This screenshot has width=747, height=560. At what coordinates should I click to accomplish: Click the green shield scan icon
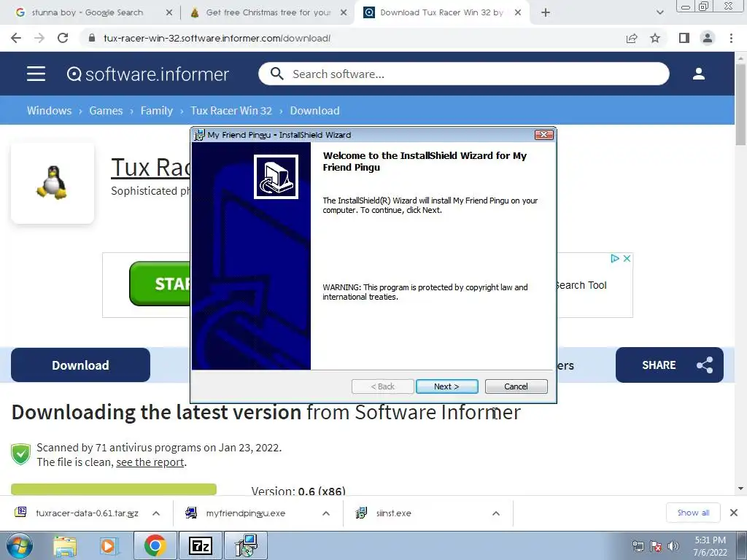(20, 454)
